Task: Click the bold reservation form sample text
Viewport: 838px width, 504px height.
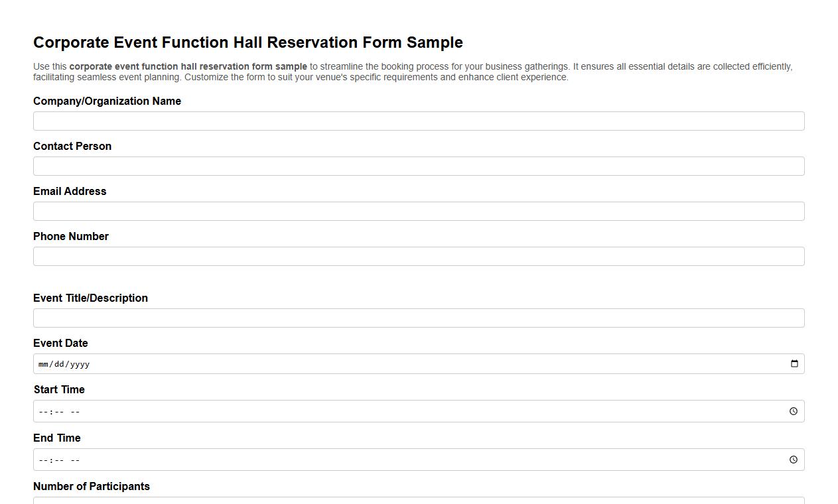Action: (x=188, y=66)
